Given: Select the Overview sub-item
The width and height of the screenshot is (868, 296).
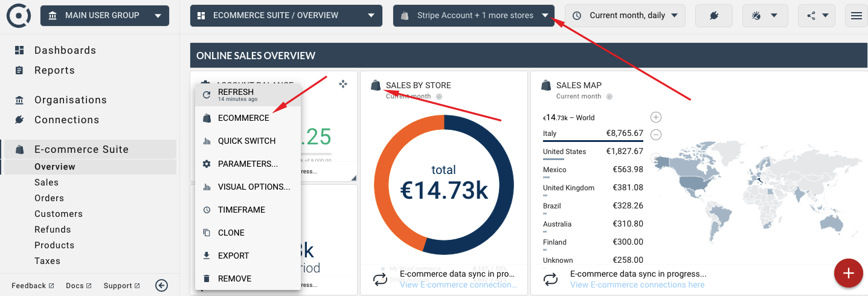Looking at the screenshot, I should [91, 167].
